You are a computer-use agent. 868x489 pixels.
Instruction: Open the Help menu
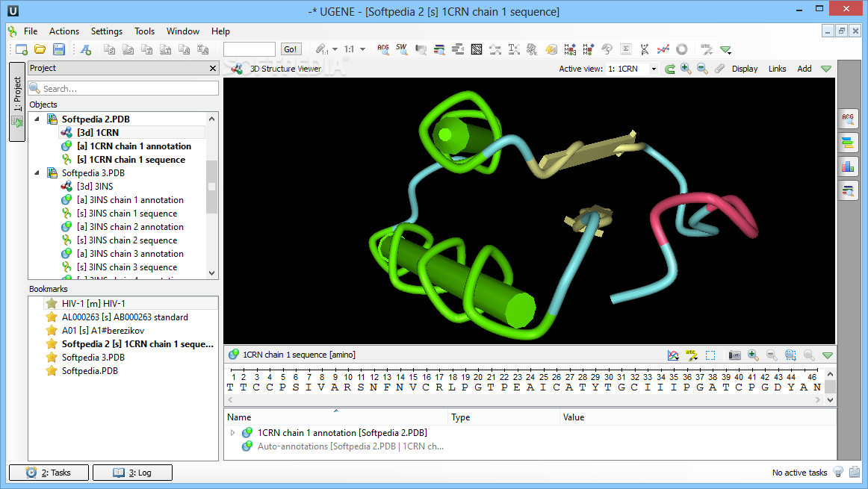(x=220, y=31)
